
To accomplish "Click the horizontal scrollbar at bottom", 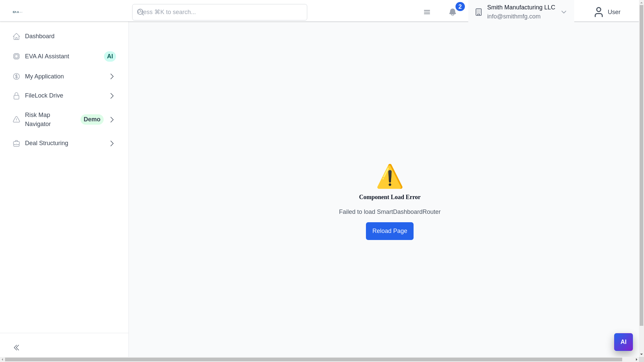I will click(314, 360).
